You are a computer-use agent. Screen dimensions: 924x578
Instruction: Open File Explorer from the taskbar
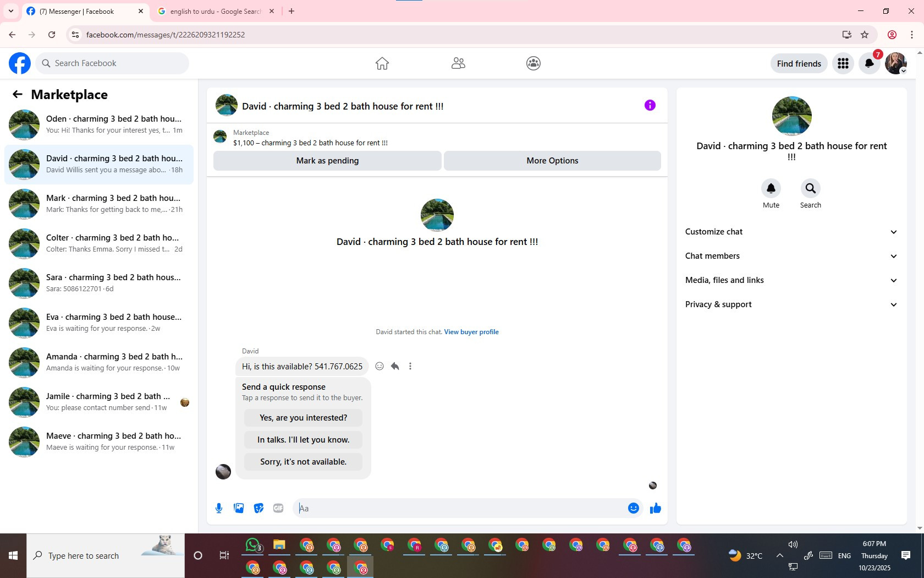coord(279,546)
